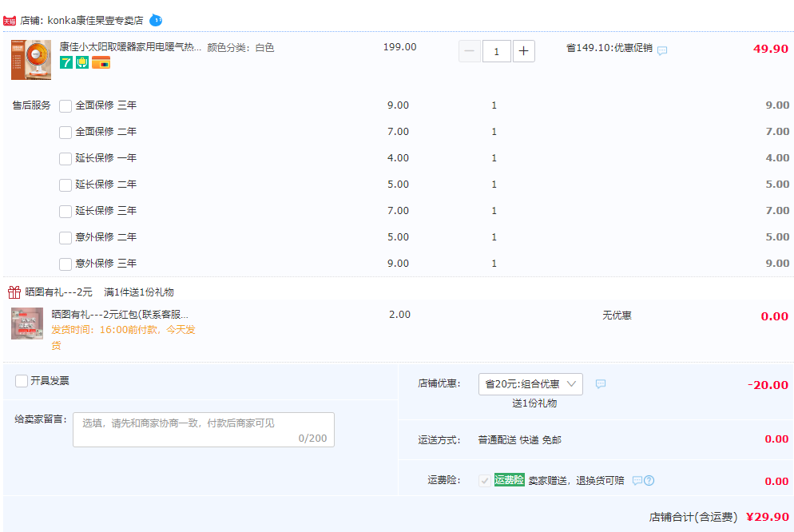Click the orange 发货时间 shipping notice text

coord(123,338)
